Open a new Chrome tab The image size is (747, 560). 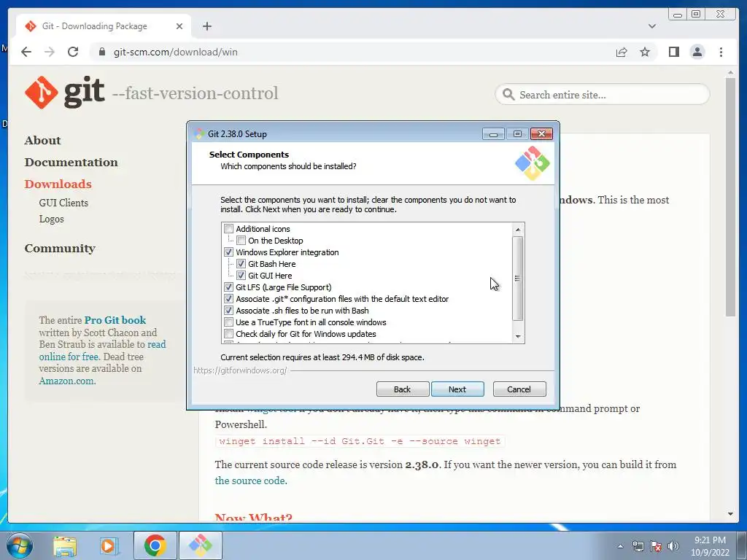206,26
